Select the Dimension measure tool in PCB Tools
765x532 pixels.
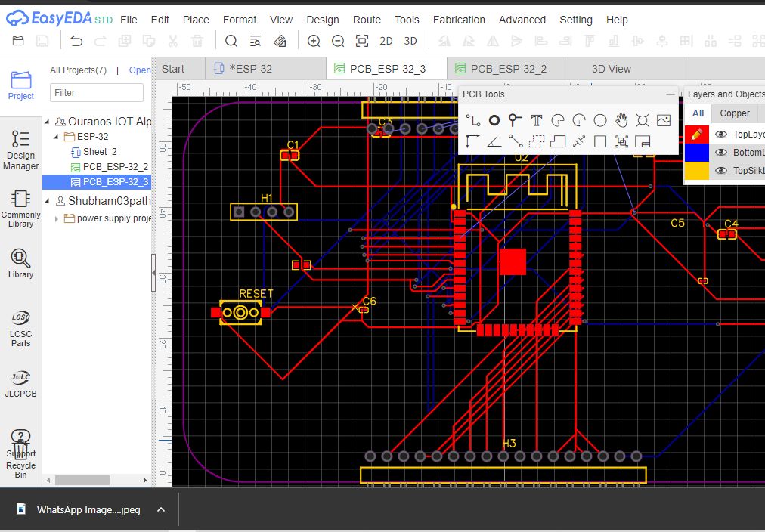579,141
